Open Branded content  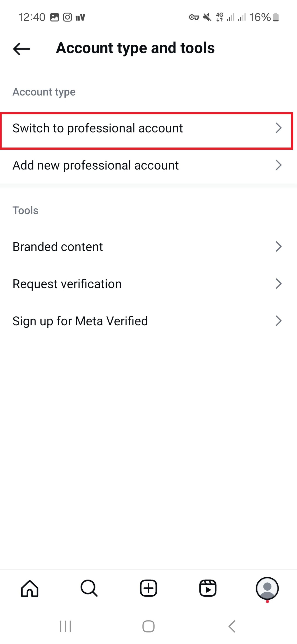coord(148,246)
